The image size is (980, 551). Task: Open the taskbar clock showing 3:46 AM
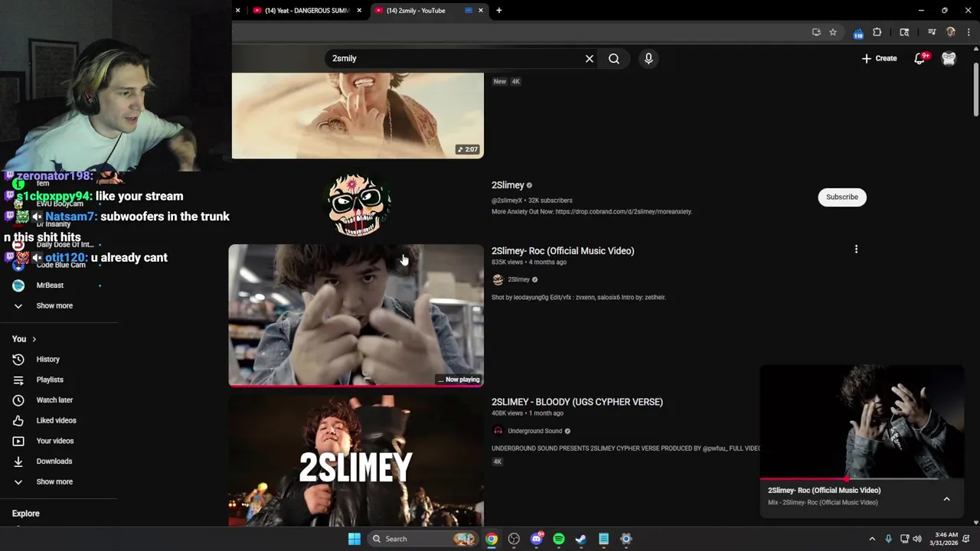pos(946,539)
